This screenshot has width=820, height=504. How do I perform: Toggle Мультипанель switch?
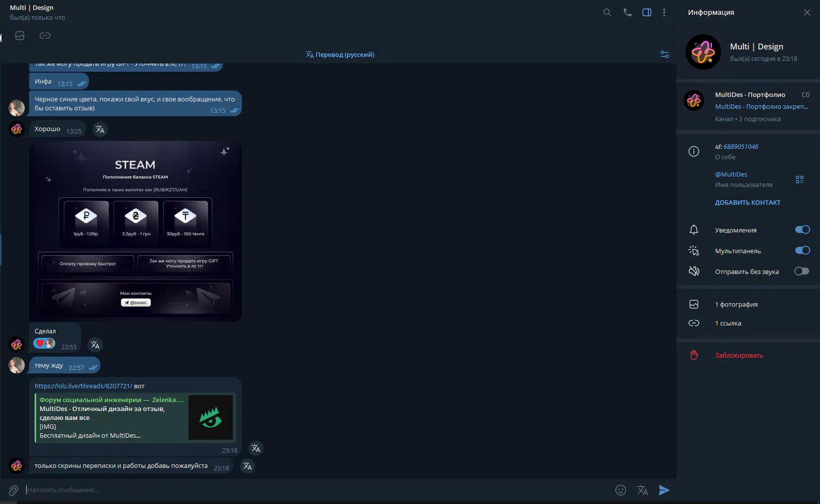802,250
